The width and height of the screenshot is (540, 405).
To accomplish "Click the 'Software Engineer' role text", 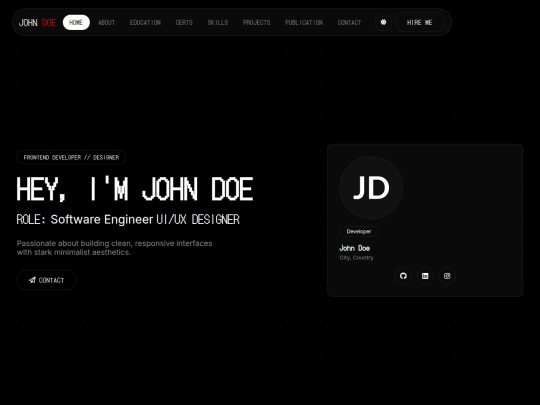I will tap(102, 219).
